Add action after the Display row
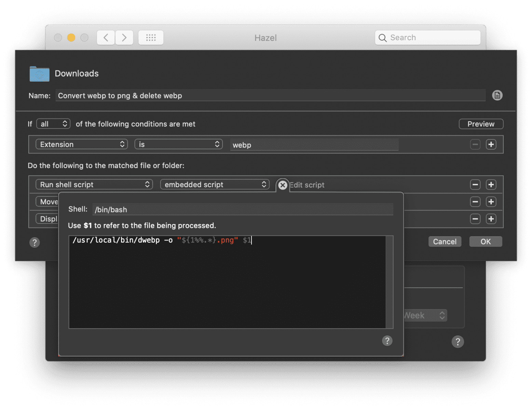The width and height of the screenshot is (532, 410). tap(491, 219)
